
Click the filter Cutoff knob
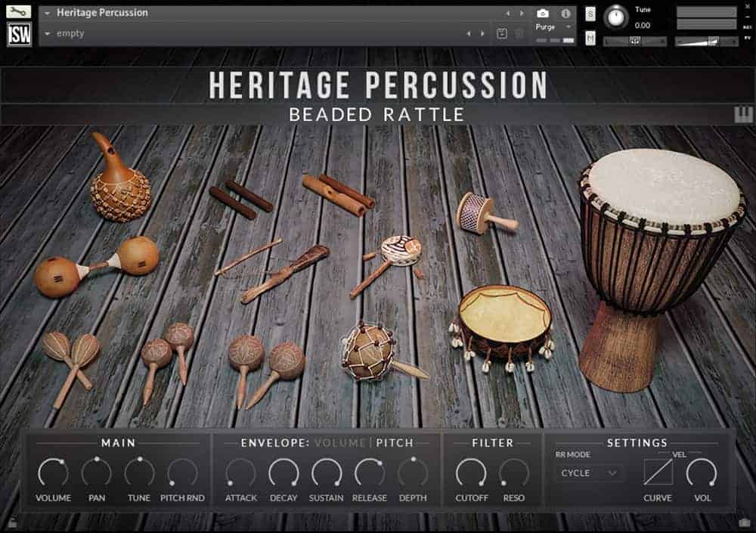[x=471, y=473]
